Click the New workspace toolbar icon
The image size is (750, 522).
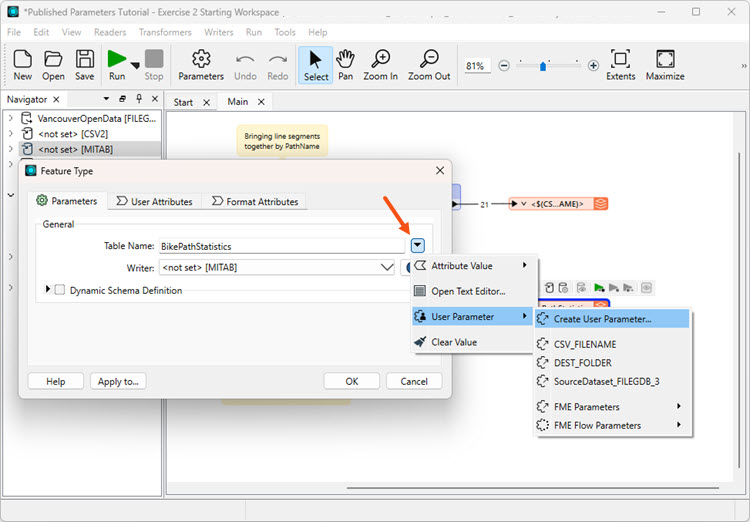pos(22,65)
